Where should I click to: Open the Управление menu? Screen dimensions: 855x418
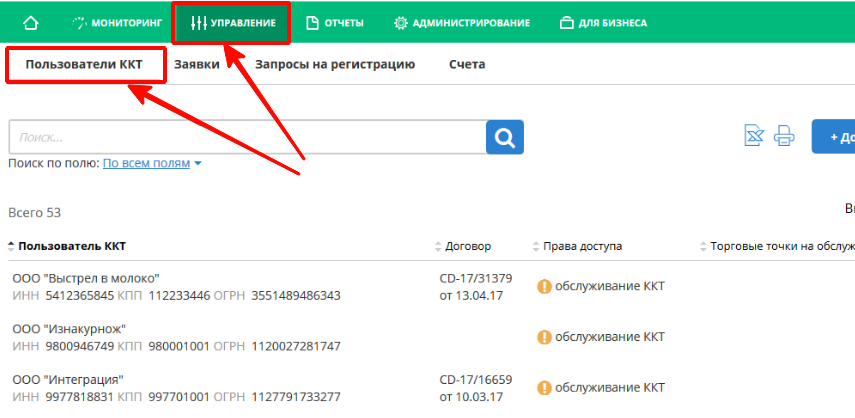pyautogui.click(x=233, y=23)
